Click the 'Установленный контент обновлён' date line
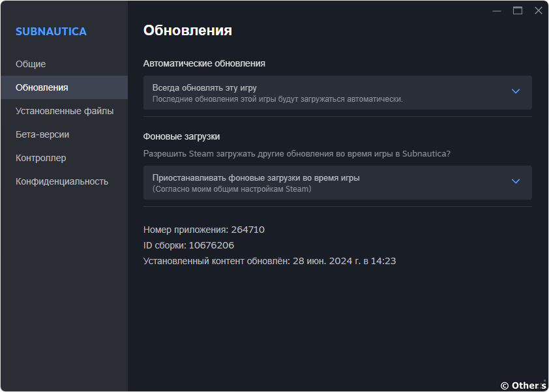Screen dimensions: 549x392 click(269, 261)
